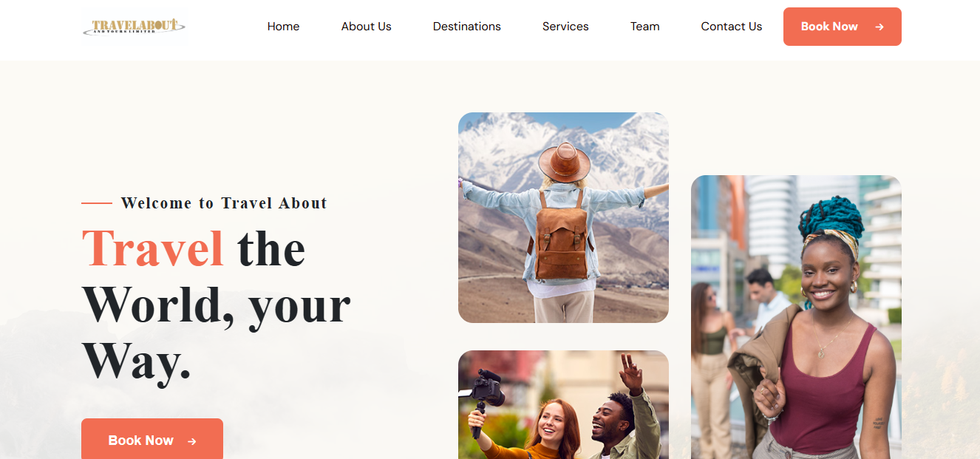Click arrow icon in hero Book Now button
980x459 pixels.
tap(192, 441)
